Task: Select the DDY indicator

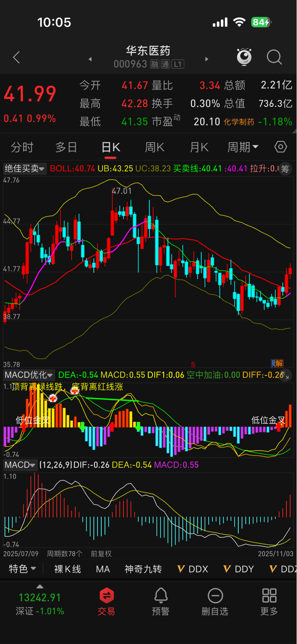Action: pyautogui.click(x=239, y=569)
